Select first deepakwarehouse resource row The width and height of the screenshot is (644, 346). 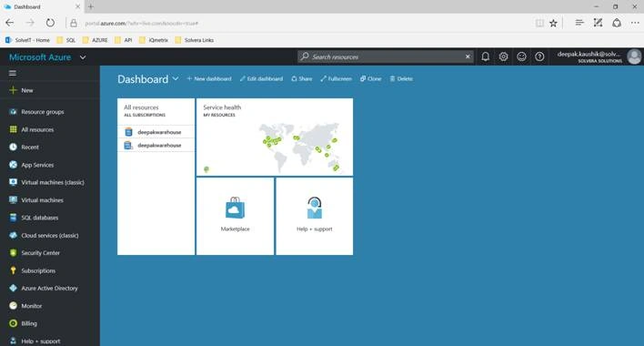(x=156, y=132)
